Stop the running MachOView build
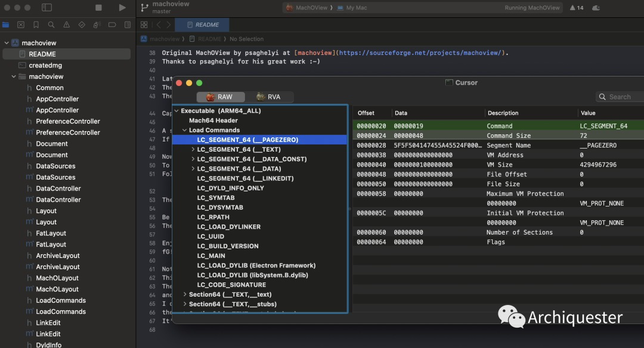 (98, 7)
